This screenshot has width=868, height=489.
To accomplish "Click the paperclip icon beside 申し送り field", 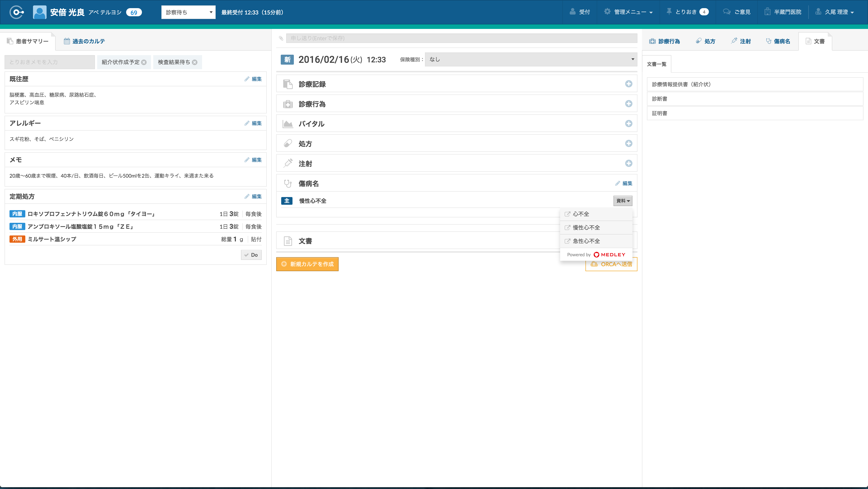I will click(281, 38).
